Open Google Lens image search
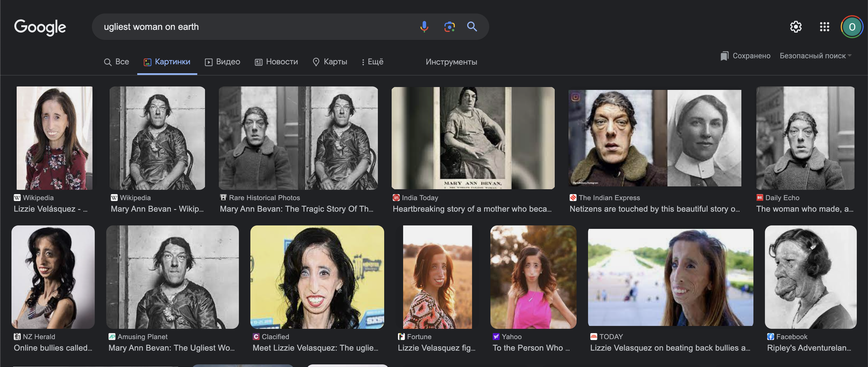 [x=449, y=27]
